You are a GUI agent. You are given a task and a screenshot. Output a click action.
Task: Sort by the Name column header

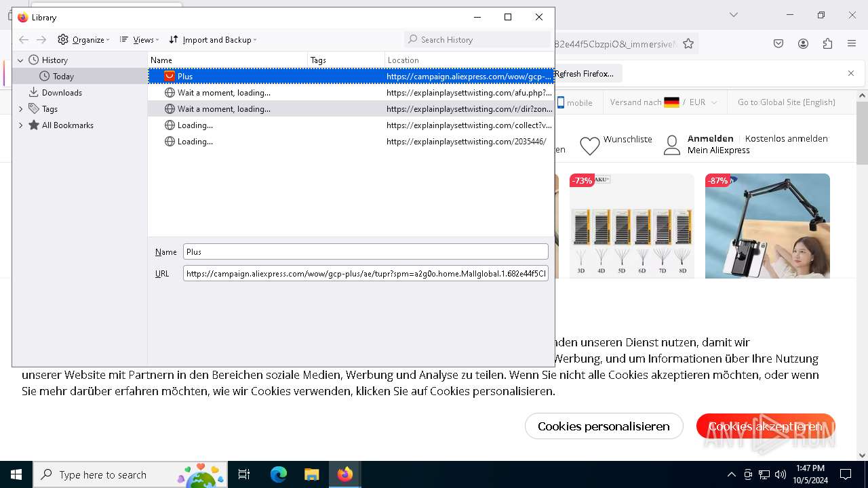point(228,60)
